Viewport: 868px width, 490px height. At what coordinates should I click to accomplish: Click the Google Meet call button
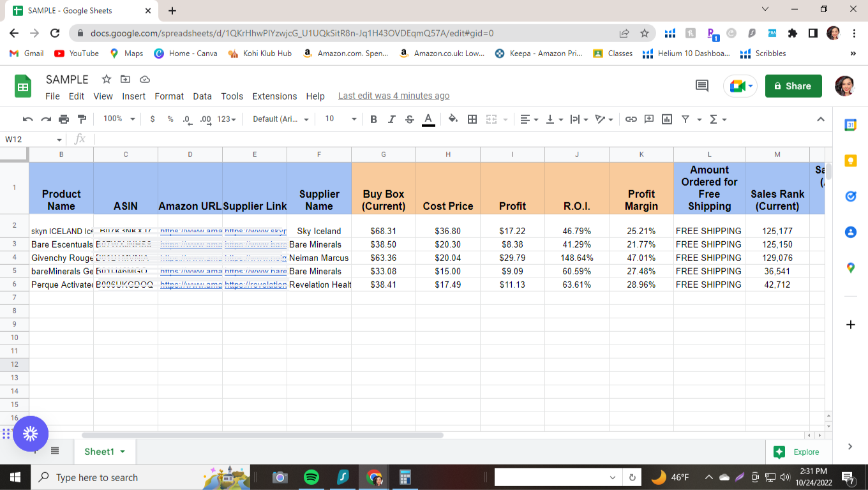740,86
